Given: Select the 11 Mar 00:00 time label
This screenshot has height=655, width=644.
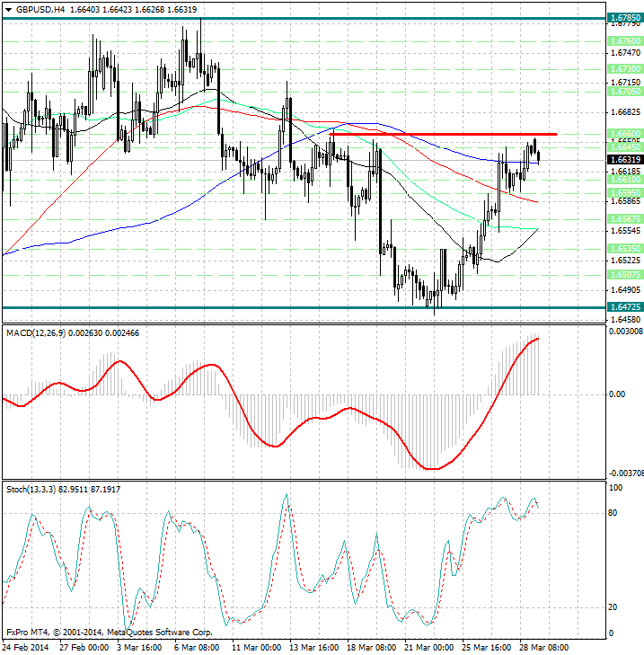Looking at the screenshot, I should click(256, 648).
